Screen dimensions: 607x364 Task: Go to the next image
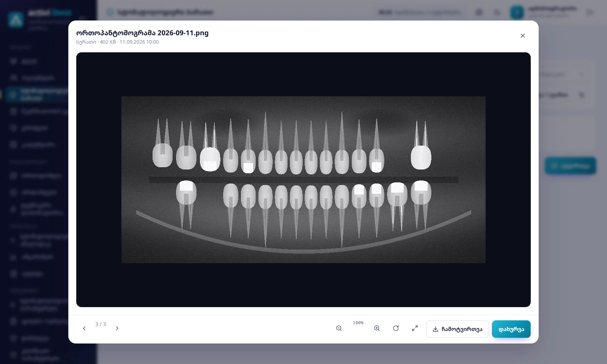tap(117, 328)
